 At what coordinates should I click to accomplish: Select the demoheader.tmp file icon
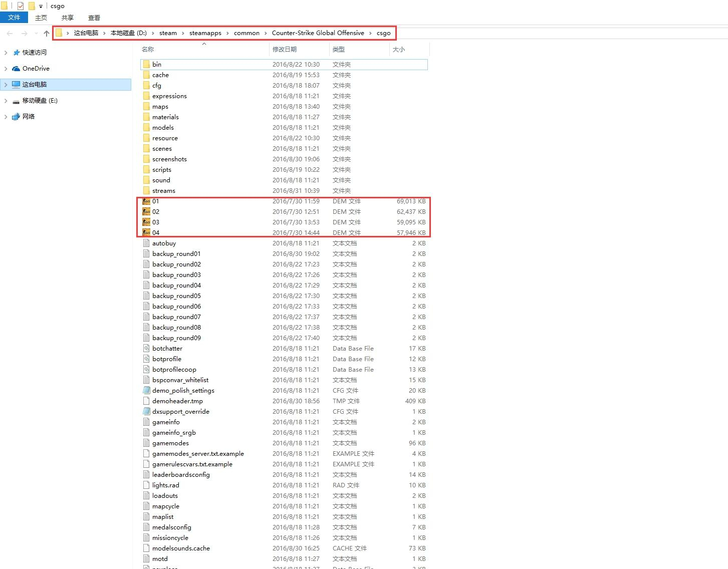pyautogui.click(x=146, y=401)
